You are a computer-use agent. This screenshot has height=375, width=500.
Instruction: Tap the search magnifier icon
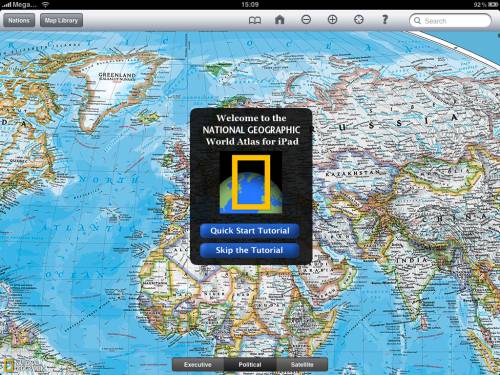pos(417,21)
